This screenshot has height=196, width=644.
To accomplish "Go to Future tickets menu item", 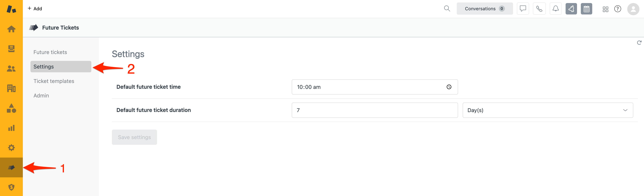I will (x=50, y=52).
